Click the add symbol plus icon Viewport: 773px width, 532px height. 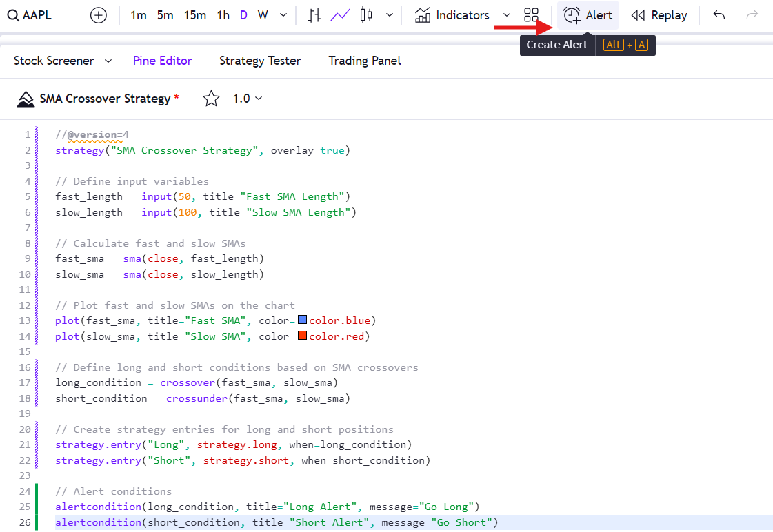(99, 15)
